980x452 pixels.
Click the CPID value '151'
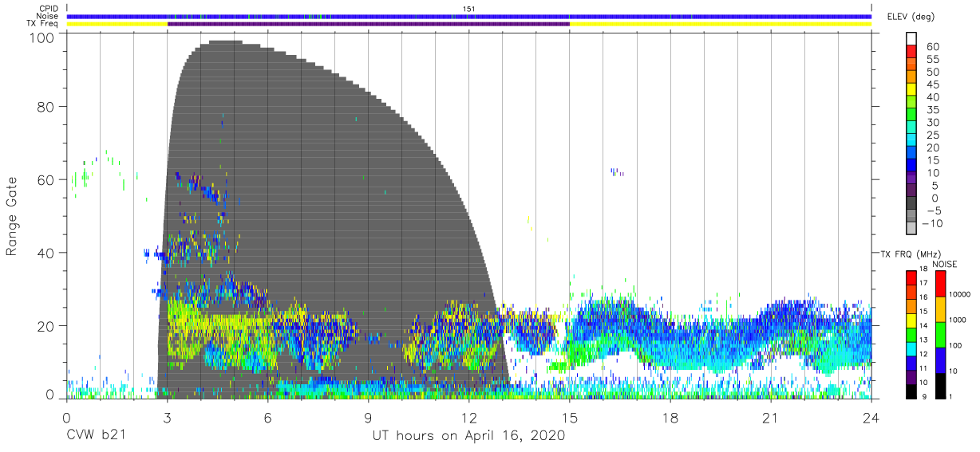click(469, 9)
